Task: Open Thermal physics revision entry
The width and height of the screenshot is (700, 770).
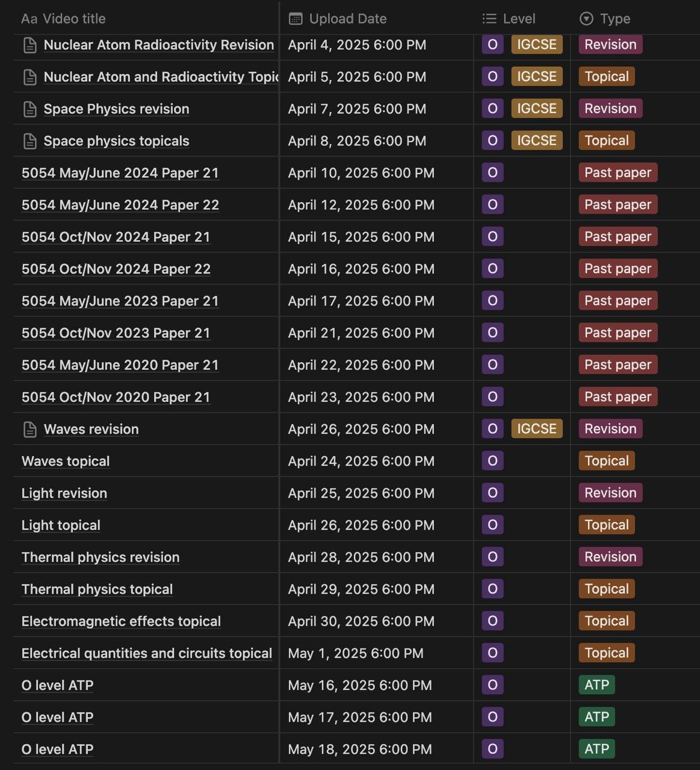Action: click(101, 558)
